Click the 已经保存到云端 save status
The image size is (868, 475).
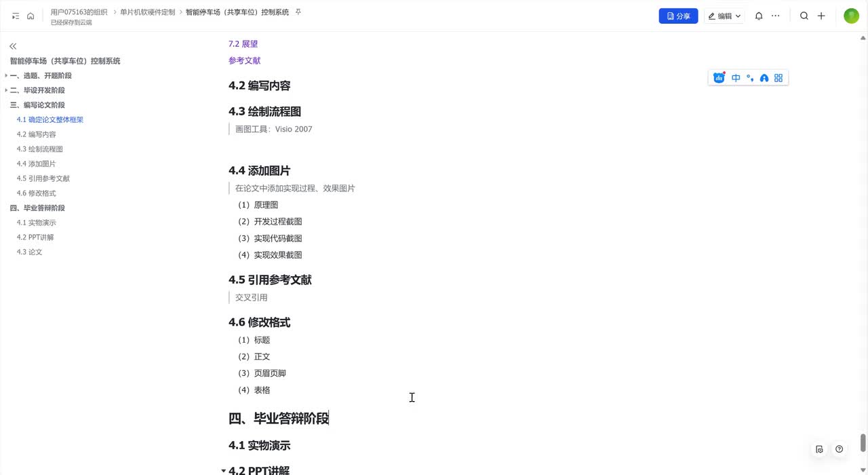(71, 22)
